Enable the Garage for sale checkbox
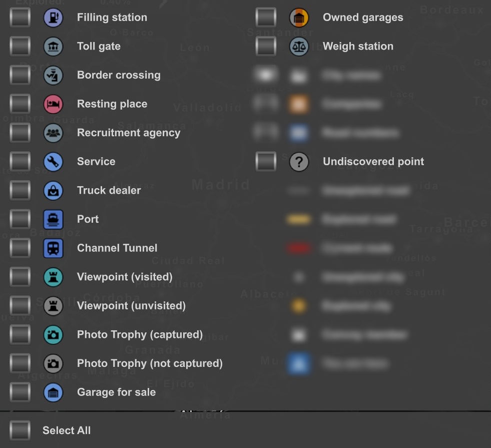 click(20, 392)
